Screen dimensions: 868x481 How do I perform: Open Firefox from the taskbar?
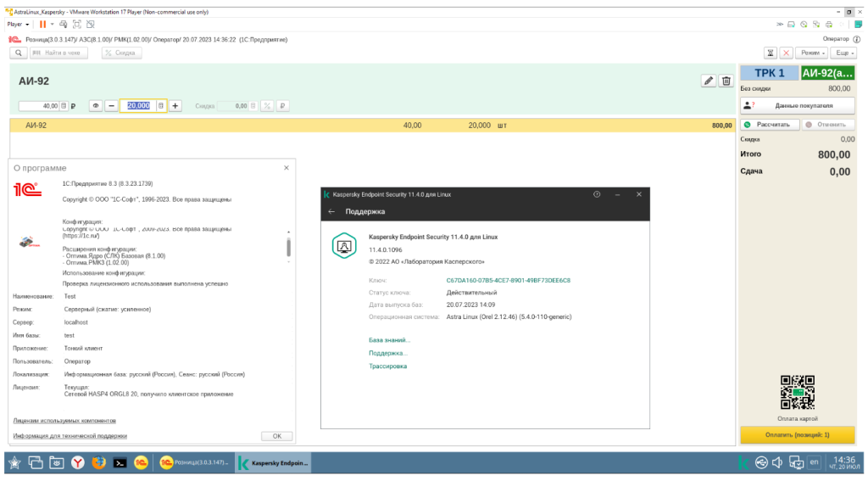click(98, 462)
